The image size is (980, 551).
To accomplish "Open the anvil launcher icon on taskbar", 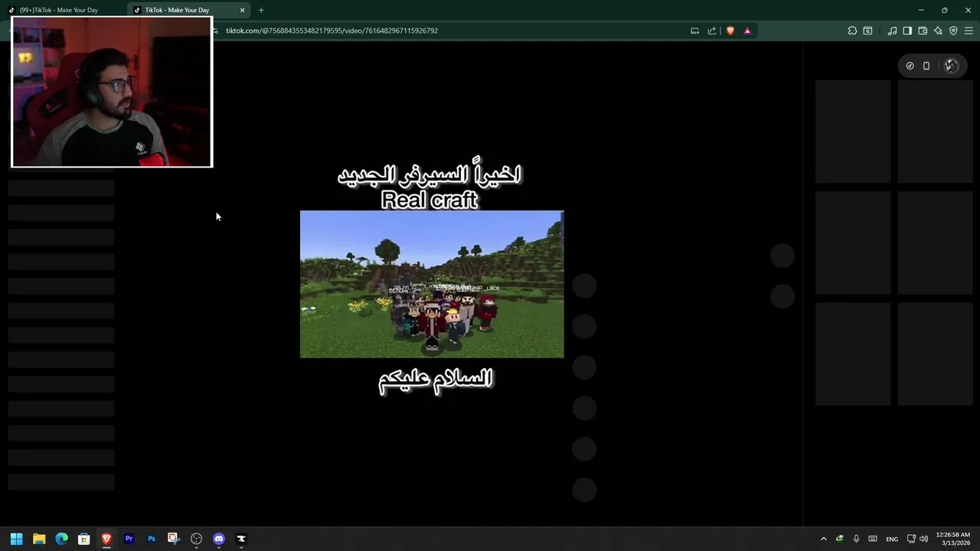I will point(241,539).
